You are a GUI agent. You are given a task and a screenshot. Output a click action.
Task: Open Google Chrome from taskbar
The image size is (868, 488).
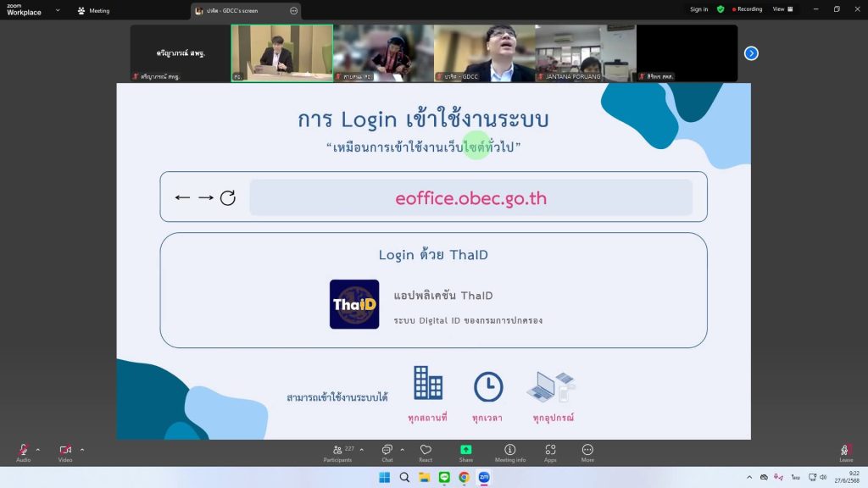(464, 477)
